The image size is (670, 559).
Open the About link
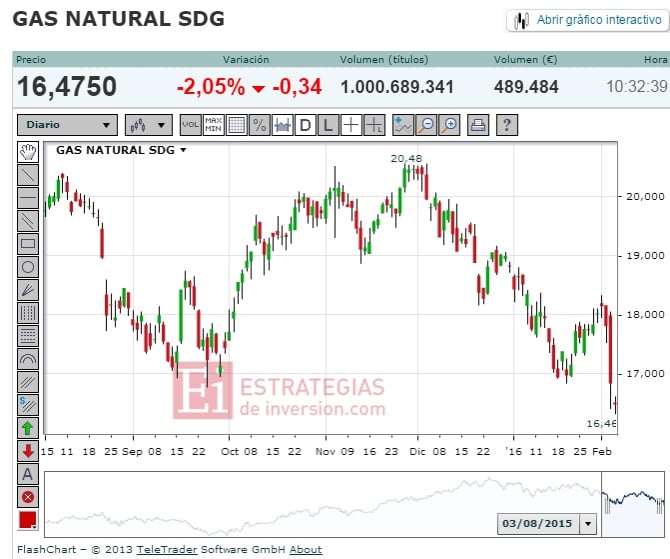tap(306, 550)
